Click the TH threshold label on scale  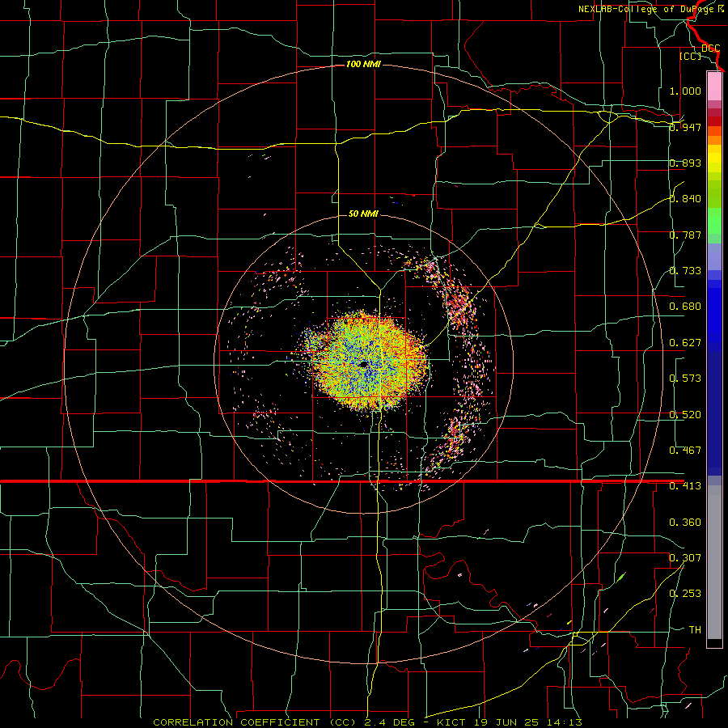pyautogui.click(x=695, y=630)
